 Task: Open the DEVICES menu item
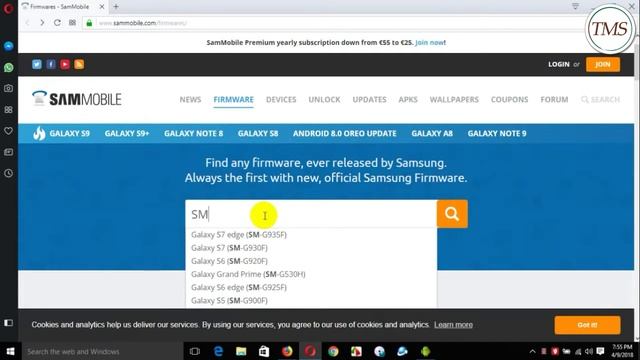(x=281, y=100)
